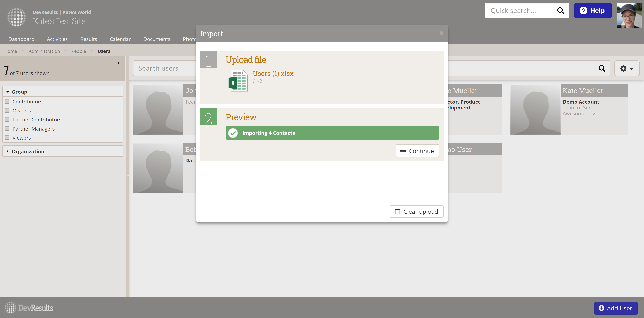Collapse the left filter sidebar arrow

coord(119,63)
